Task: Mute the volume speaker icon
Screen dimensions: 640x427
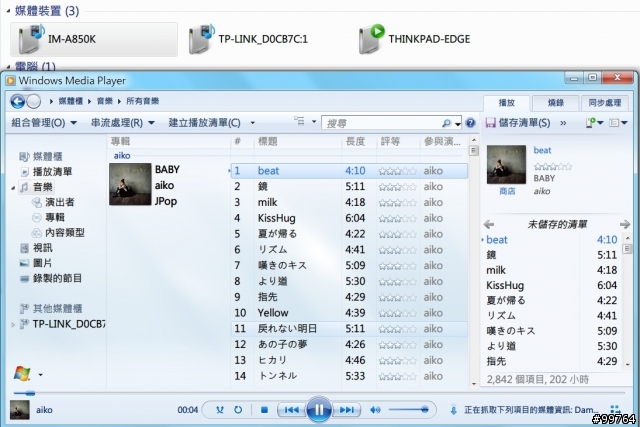Action: pos(375,410)
